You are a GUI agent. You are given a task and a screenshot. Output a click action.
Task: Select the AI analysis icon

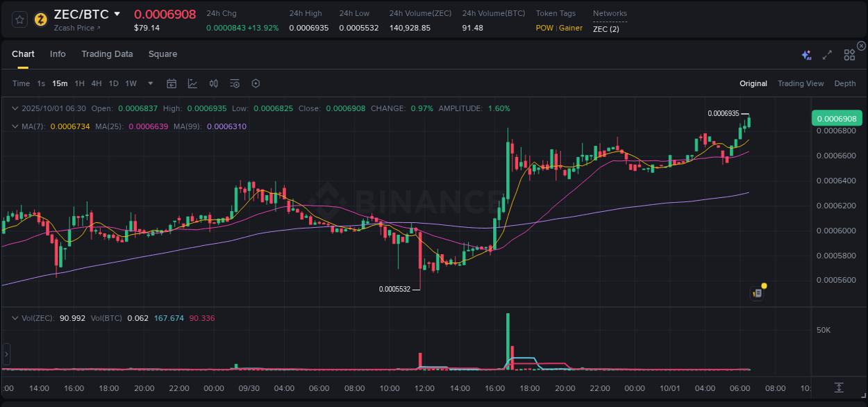806,53
